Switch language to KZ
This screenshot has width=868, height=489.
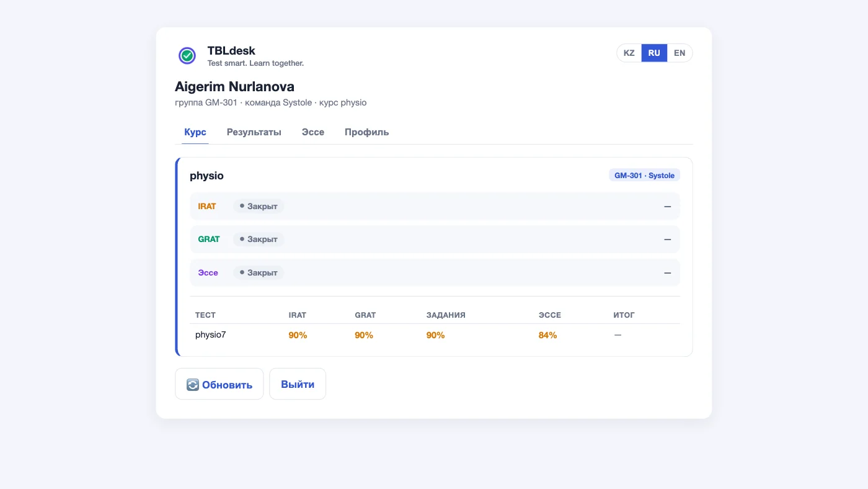coord(629,53)
